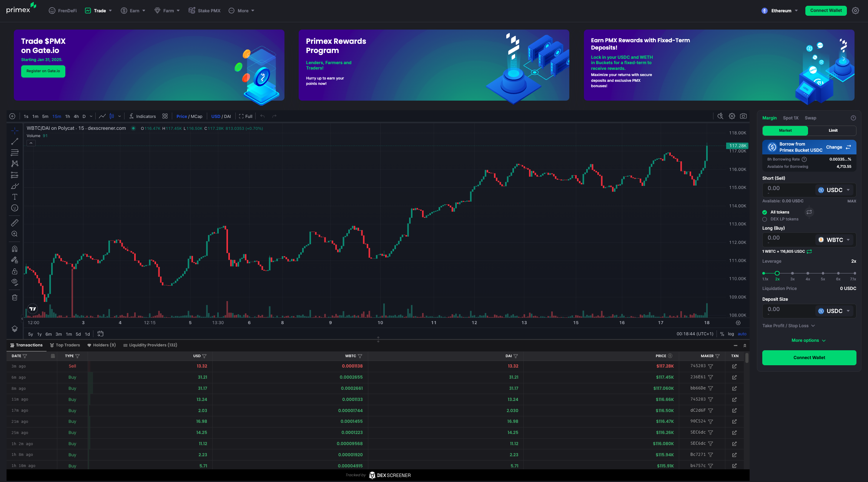
Task: Switch order type to Limit
Action: 833,131
